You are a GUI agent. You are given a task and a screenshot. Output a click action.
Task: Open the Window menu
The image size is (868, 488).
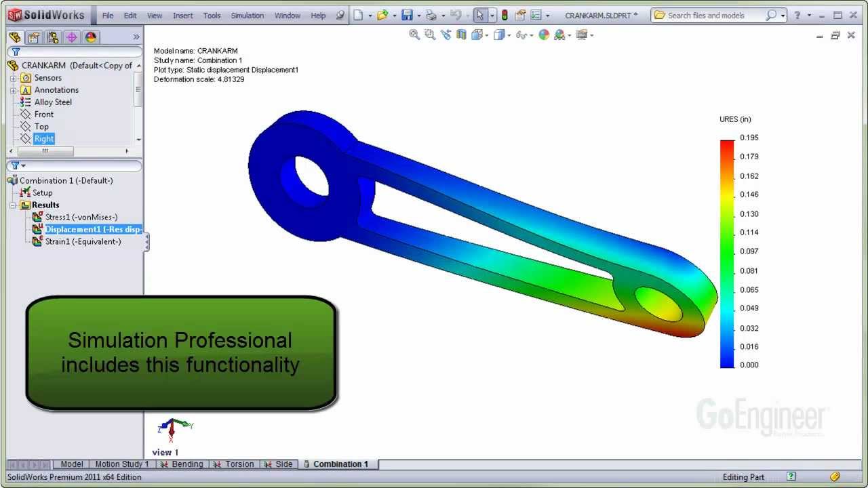pyautogui.click(x=288, y=16)
